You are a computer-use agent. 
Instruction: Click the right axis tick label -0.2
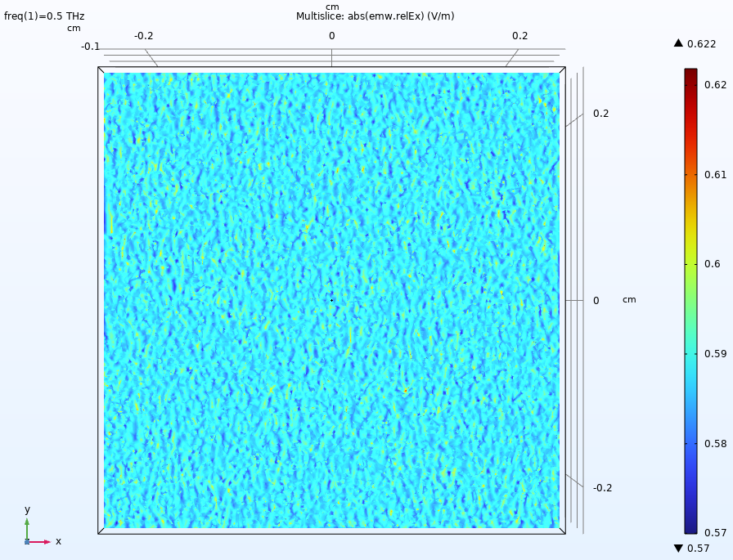pyautogui.click(x=602, y=488)
